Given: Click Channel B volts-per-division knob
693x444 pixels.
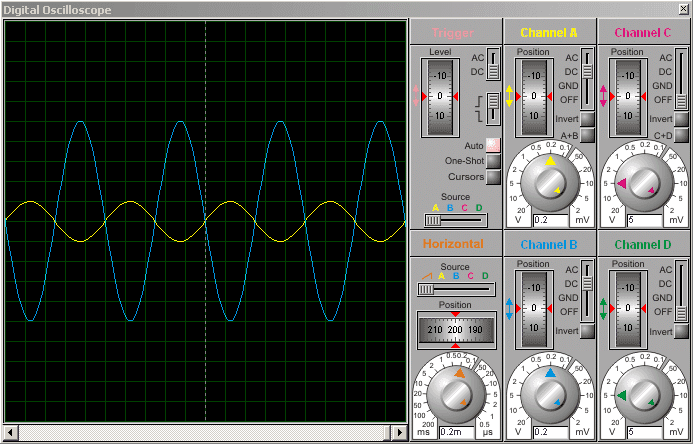Looking at the screenshot, I should 549,395.
